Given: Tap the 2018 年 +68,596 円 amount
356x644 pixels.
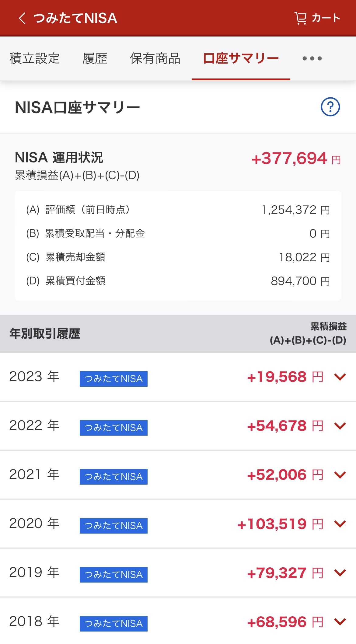Looking at the screenshot, I should (285, 622).
